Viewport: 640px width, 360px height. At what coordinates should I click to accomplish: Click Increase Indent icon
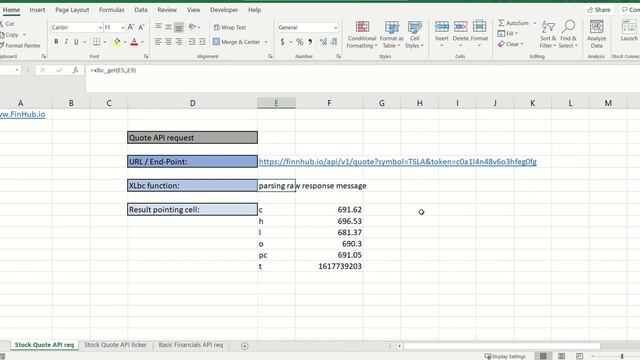point(202,42)
